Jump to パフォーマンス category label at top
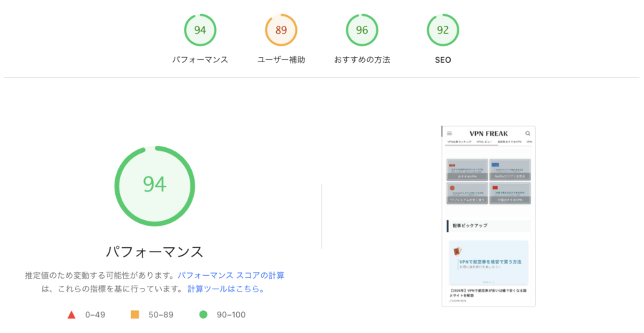Screen dimensions: 644x333 200,60
